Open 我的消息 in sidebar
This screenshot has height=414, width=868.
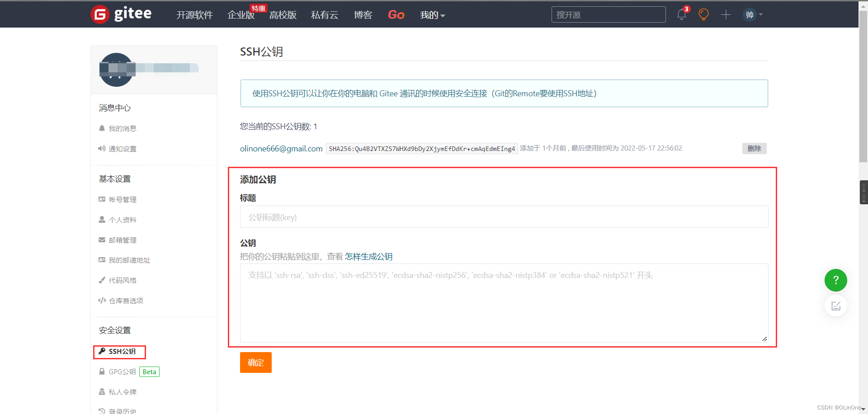(x=123, y=128)
